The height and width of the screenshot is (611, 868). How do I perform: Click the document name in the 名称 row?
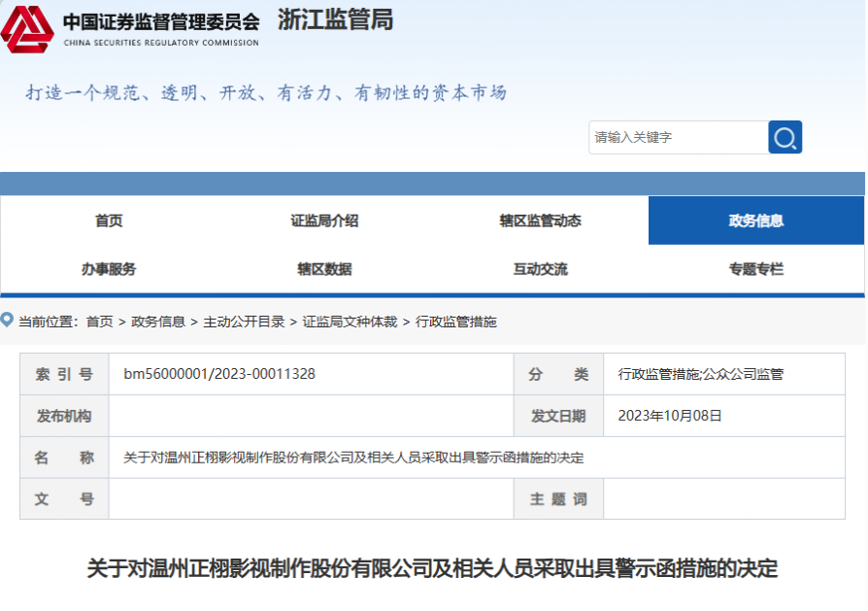click(x=353, y=458)
